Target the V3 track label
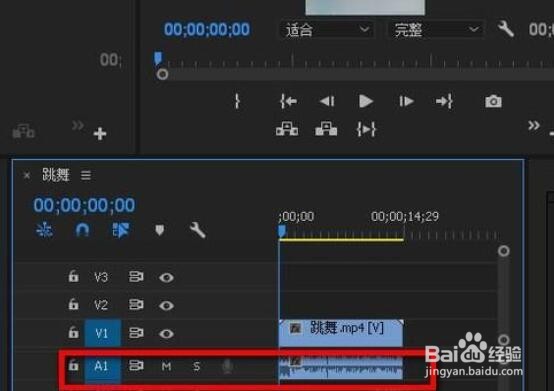The height and width of the screenshot is (391, 554). (x=101, y=277)
